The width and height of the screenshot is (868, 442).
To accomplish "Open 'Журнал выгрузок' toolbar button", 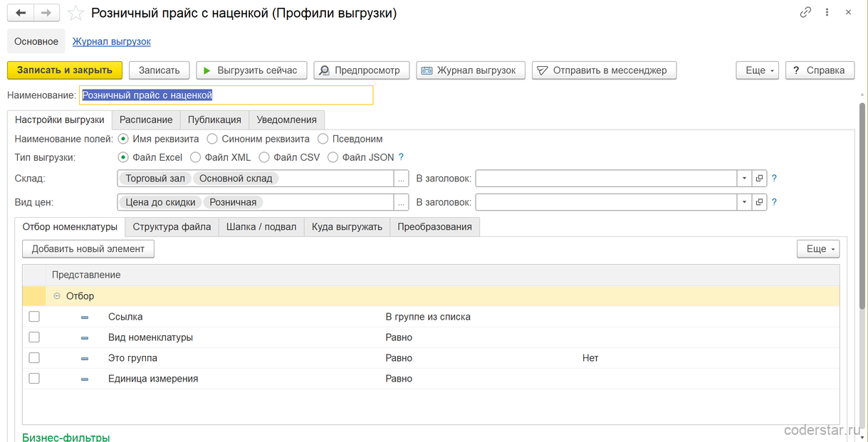I will 471,70.
